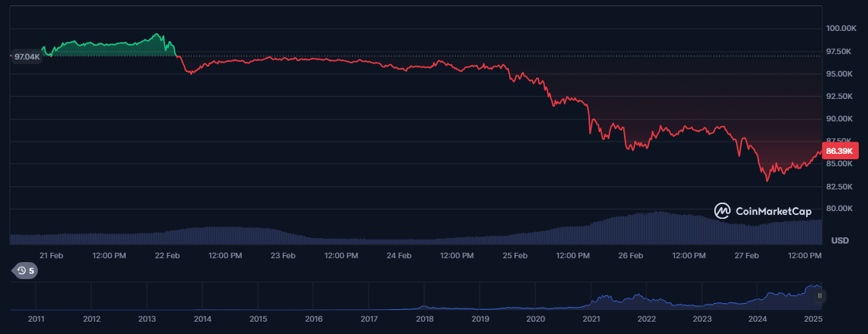The image size is (868, 334).
Task: Select year 2020 on the overview timeline
Action: click(536, 319)
